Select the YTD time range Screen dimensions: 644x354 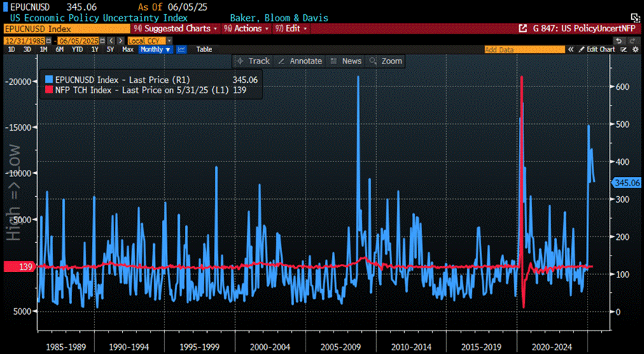77,49
